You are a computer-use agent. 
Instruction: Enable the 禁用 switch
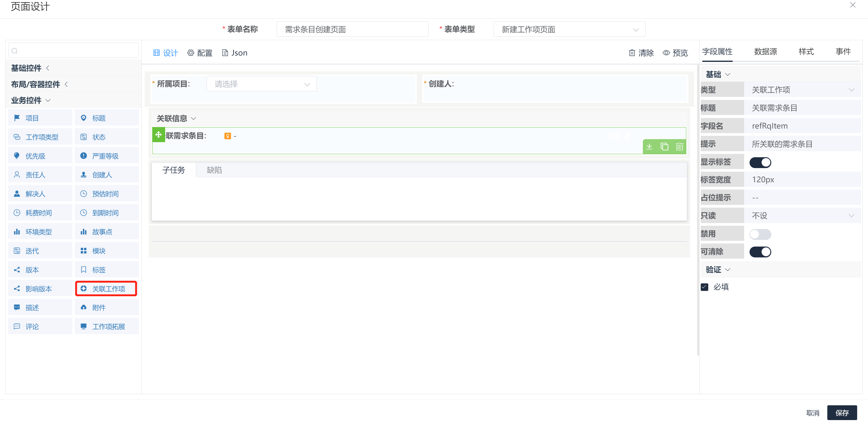(760, 234)
